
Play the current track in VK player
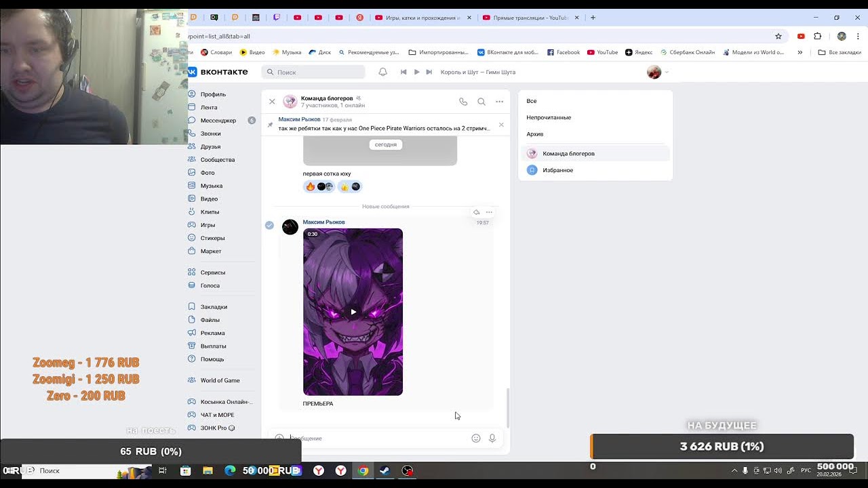(416, 72)
